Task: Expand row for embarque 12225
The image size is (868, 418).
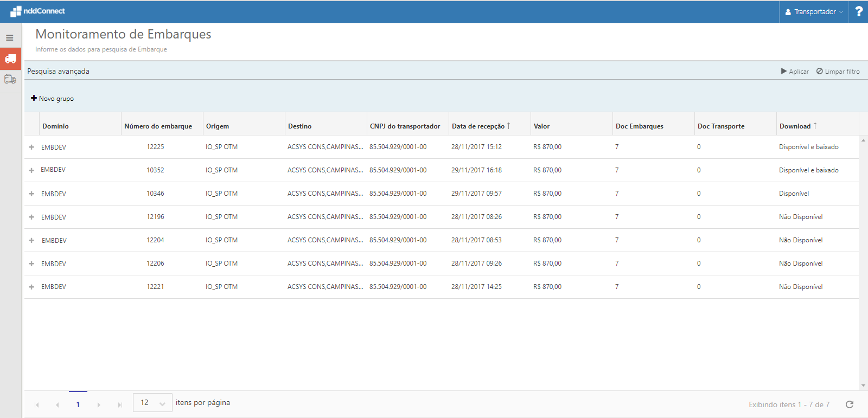Action: pos(31,147)
